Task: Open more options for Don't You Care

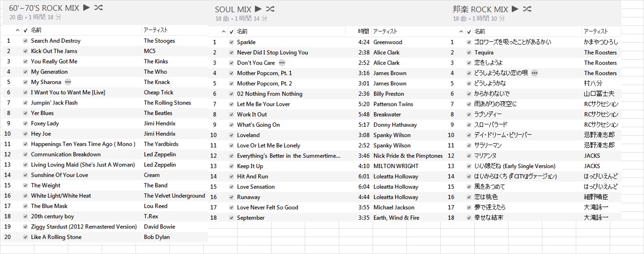Action: [x=282, y=62]
